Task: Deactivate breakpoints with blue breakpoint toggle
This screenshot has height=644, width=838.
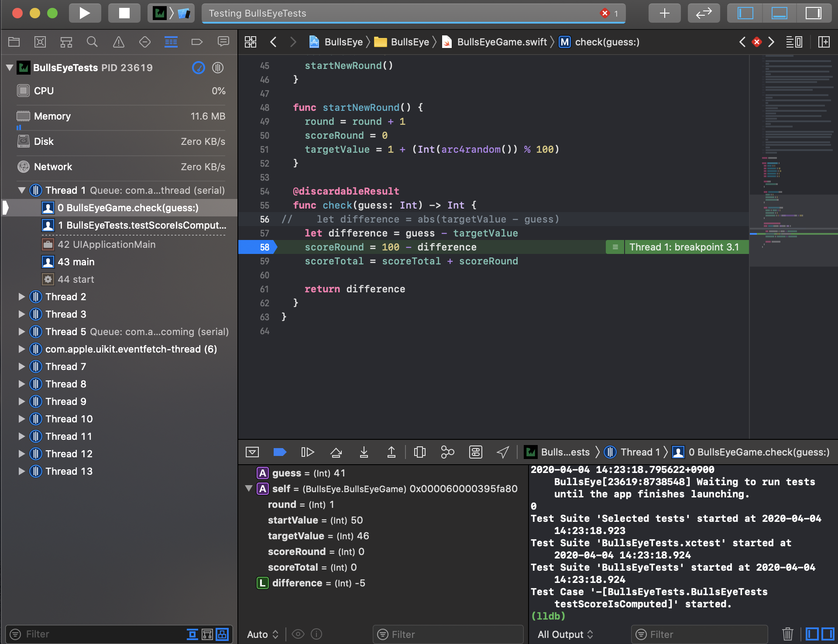Action: pos(279,452)
